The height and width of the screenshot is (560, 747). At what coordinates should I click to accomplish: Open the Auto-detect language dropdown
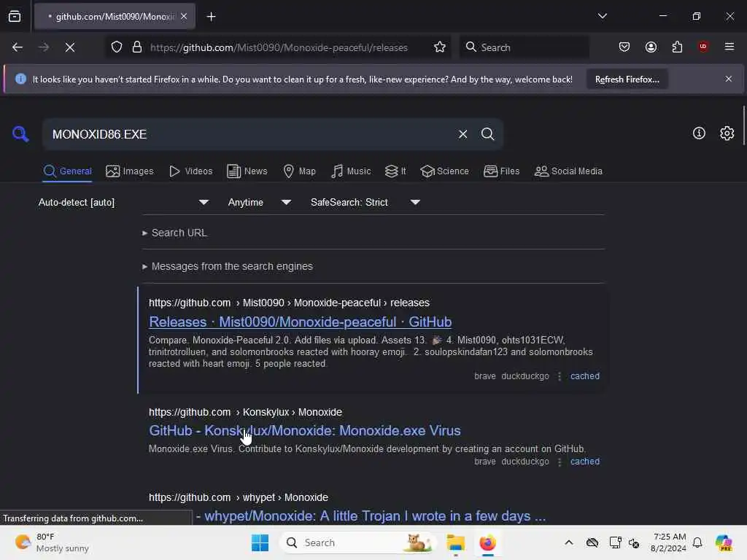click(x=124, y=203)
